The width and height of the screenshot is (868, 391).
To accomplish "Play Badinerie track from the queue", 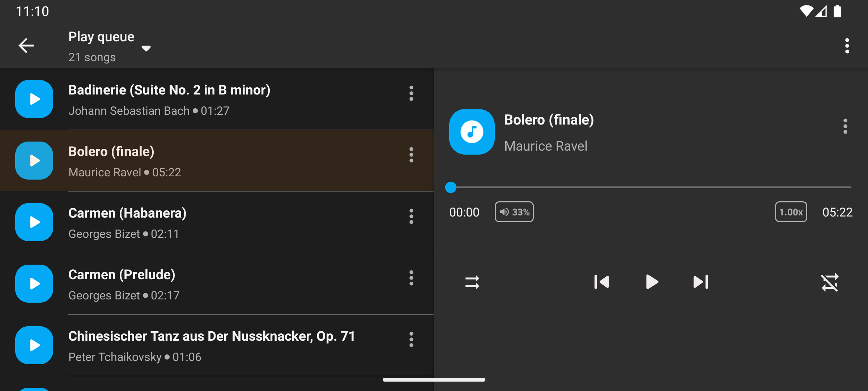I will click(x=34, y=99).
